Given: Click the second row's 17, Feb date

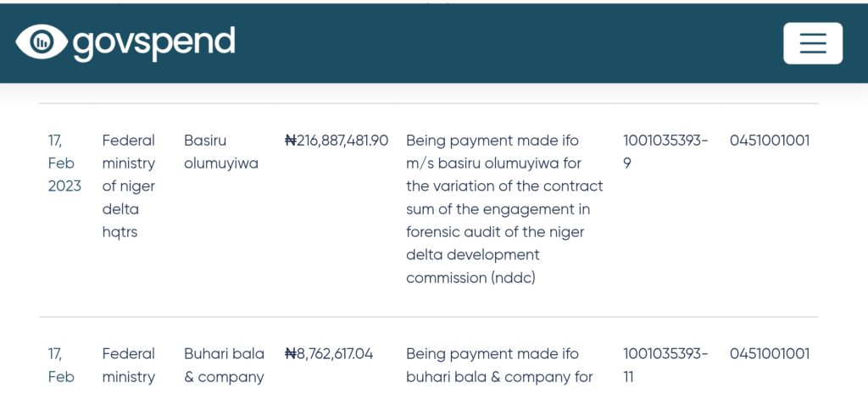Looking at the screenshot, I should coord(61,365).
